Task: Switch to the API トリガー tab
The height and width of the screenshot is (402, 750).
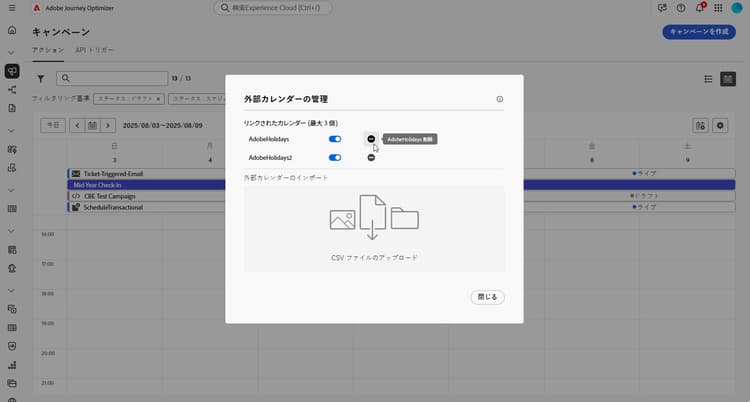Action: click(x=95, y=50)
